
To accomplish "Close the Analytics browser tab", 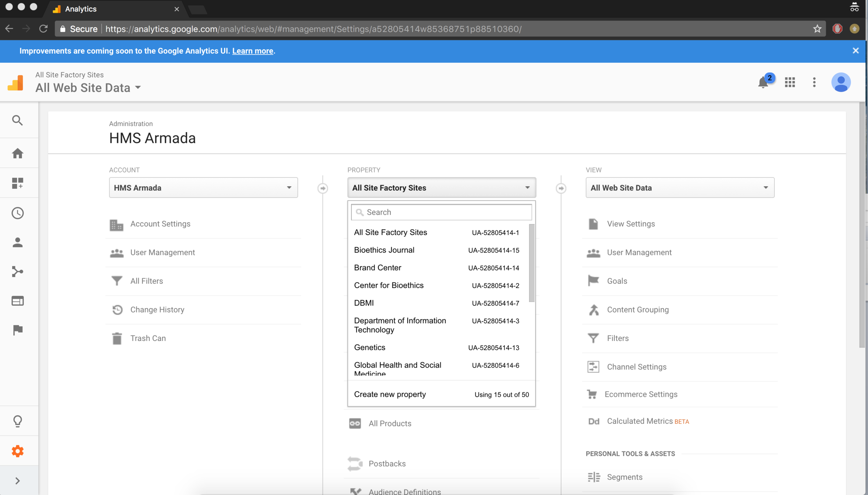I will coord(177,9).
